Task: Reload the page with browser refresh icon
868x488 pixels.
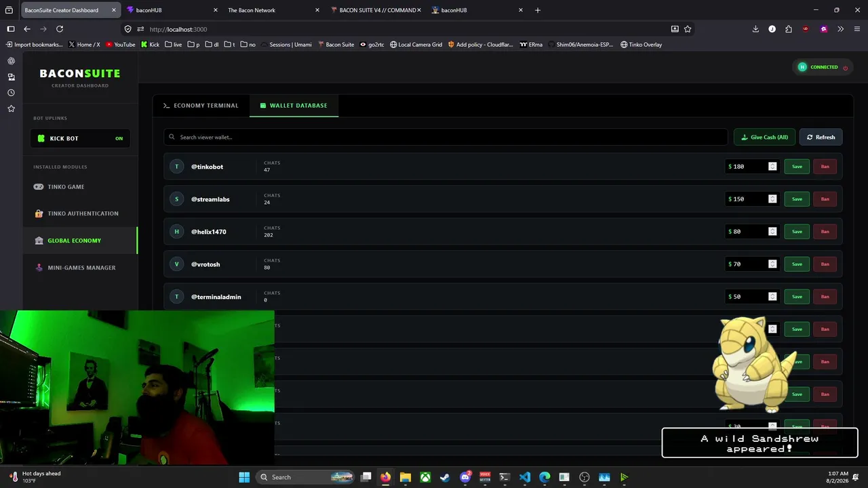Action: pos(60,29)
